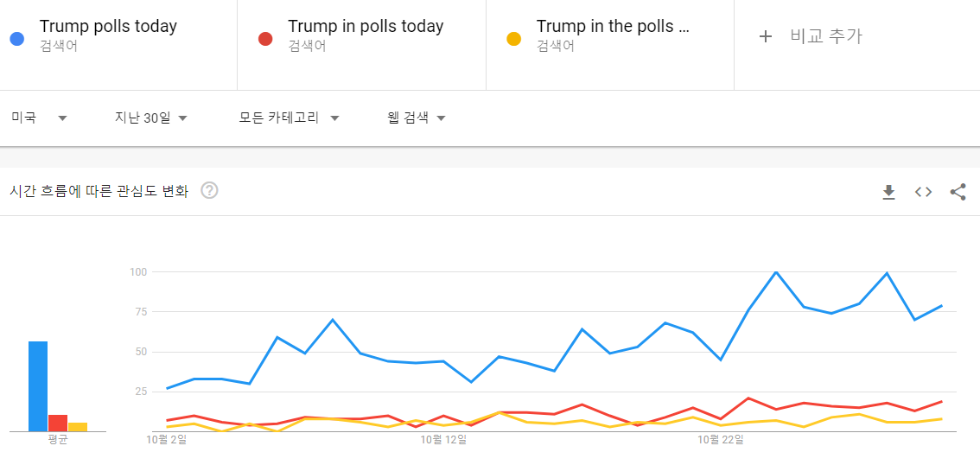Click the share icon
The width and height of the screenshot is (980, 465).
click(x=958, y=192)
